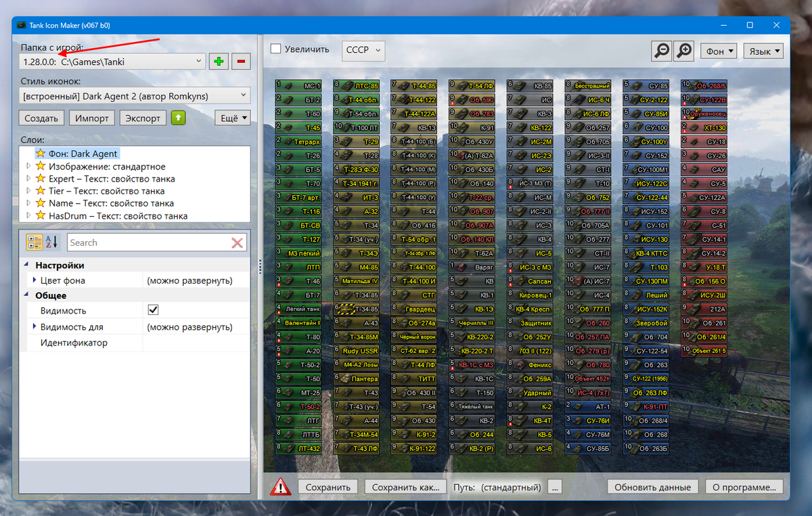This screenshot has width=812, height=516.
Task: Click the green plus to add game folder
Action: tap(218, 61)
